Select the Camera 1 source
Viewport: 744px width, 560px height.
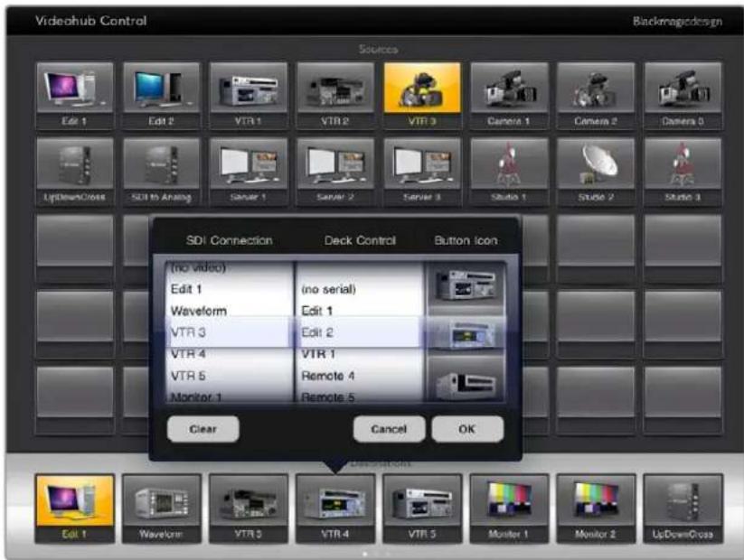tap(509, 96)
